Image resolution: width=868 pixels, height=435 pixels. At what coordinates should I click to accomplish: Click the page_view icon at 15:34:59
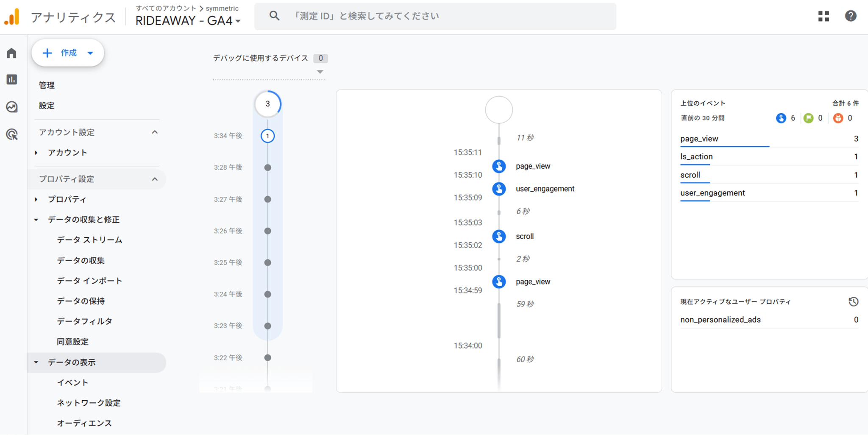[x=499, y=282]
